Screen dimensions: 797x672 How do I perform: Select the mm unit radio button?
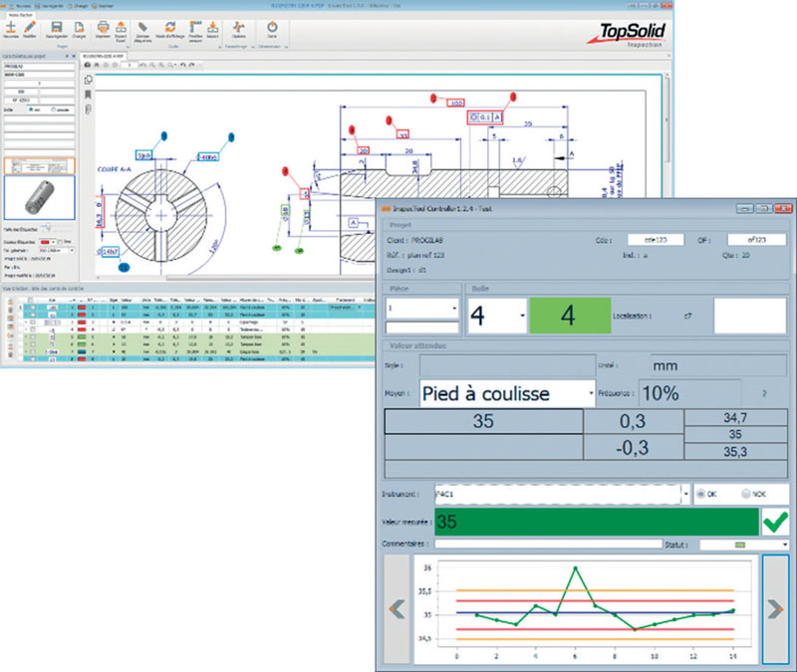pyautogui.click(x=31, y=110)
